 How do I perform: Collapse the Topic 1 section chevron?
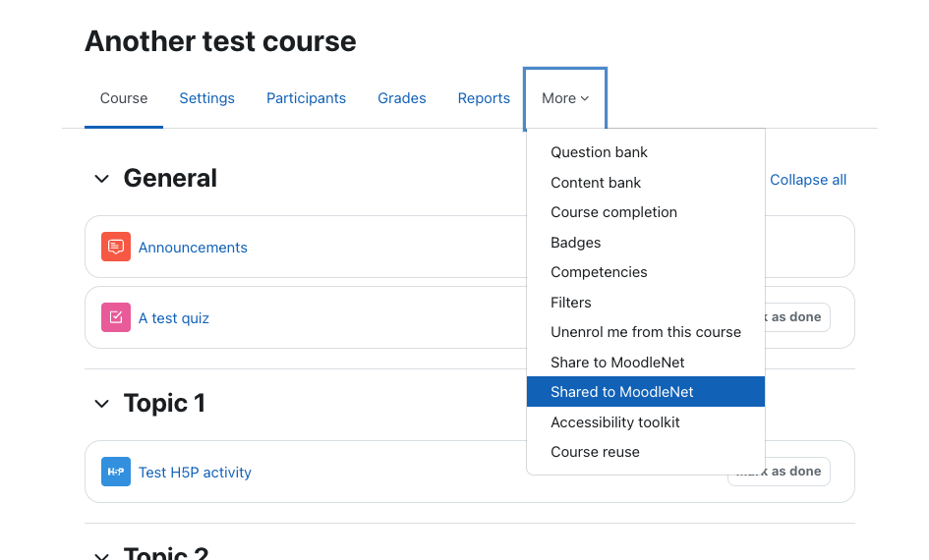click(102, 404)
